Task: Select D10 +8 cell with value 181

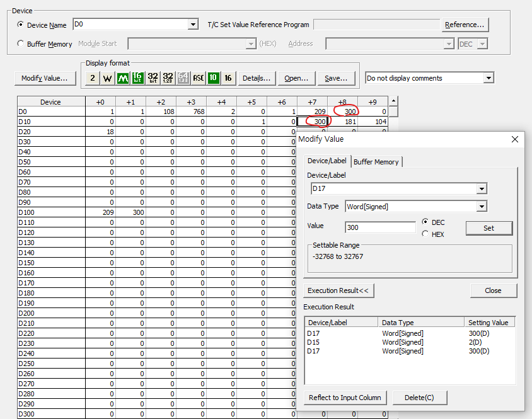Action: click(343, 122)
